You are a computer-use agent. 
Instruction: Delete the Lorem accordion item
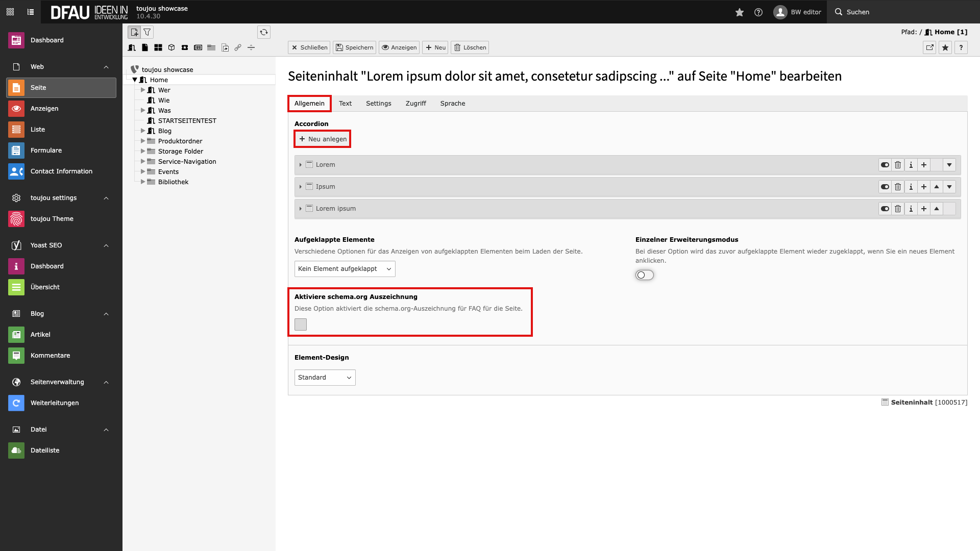point(898,165)
